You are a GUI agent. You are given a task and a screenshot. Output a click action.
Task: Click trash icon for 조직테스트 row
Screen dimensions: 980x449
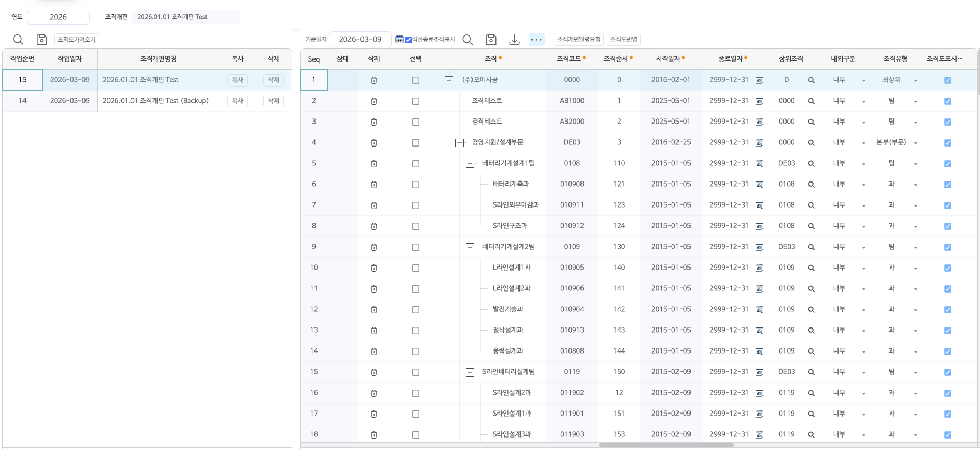coord(374,101)
